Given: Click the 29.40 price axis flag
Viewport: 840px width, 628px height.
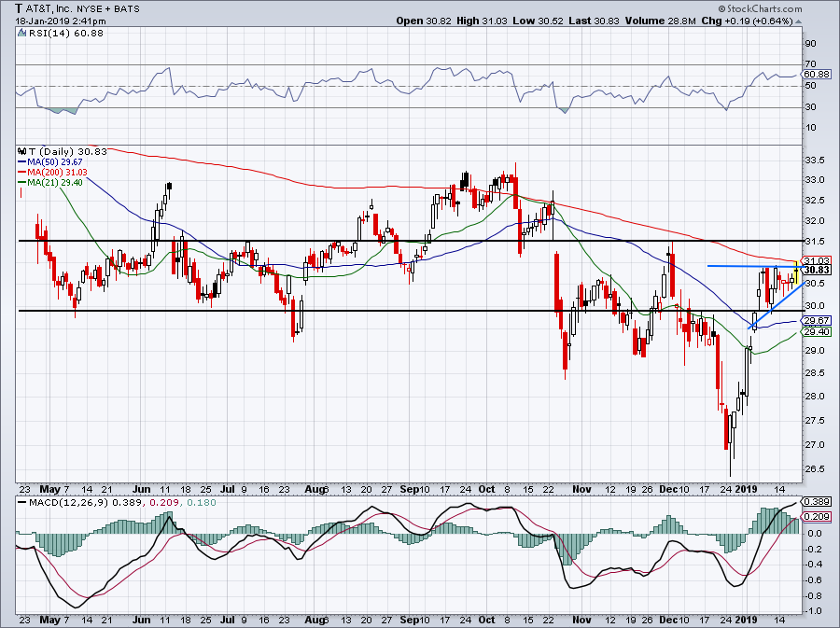Looking at the screenshot, I should pyautogui.click(x=817, y=332).
